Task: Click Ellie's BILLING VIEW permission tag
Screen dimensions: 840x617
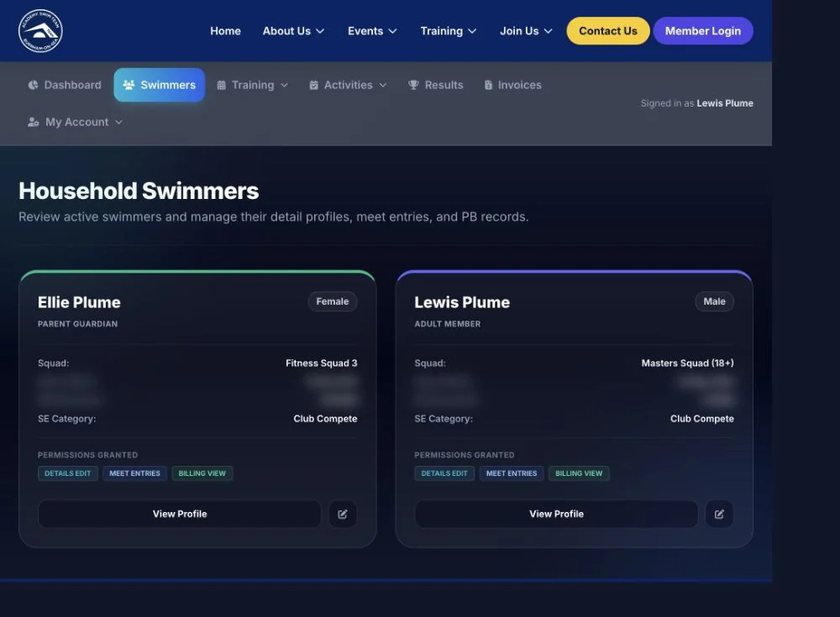Action: tap(202, 473)
